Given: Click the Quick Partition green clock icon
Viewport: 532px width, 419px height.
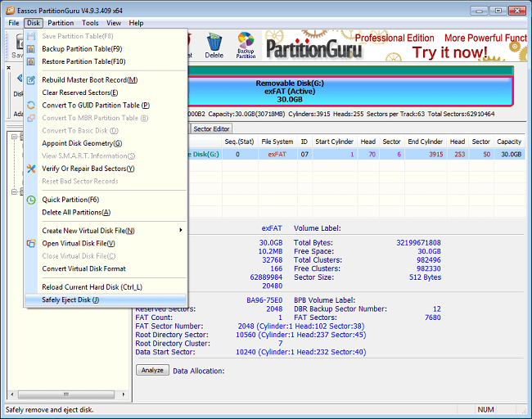Looking at the screenshot, I should 31,200.
